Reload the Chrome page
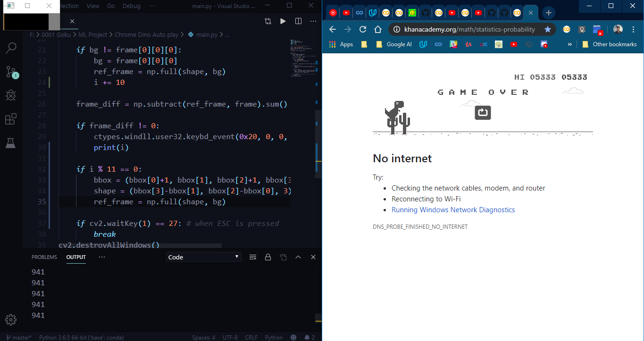The height and width of the screenshot is (341, 644). pyautogui.click(x=363, y=29)
